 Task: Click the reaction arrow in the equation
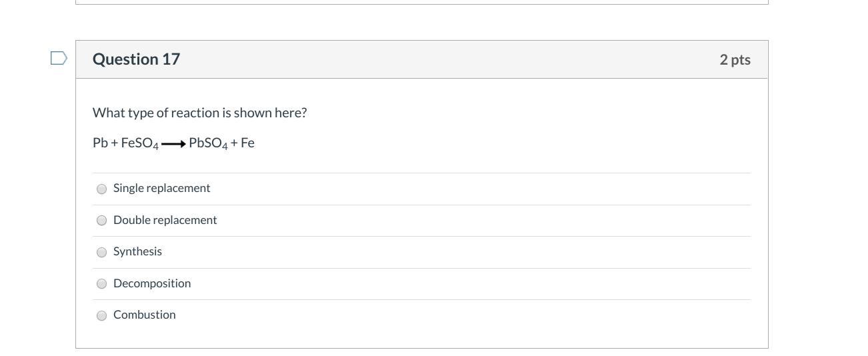click(173, 144)
